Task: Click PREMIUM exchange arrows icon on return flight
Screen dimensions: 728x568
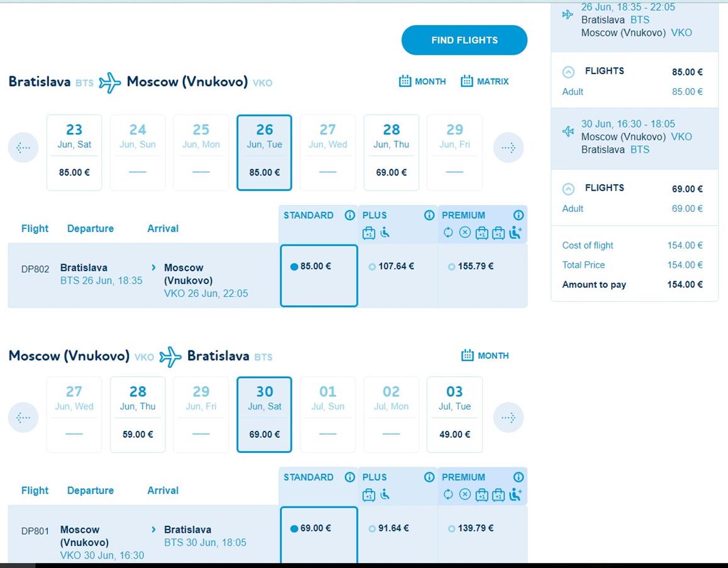Action: pyautogui.click(x=448, y=494)
